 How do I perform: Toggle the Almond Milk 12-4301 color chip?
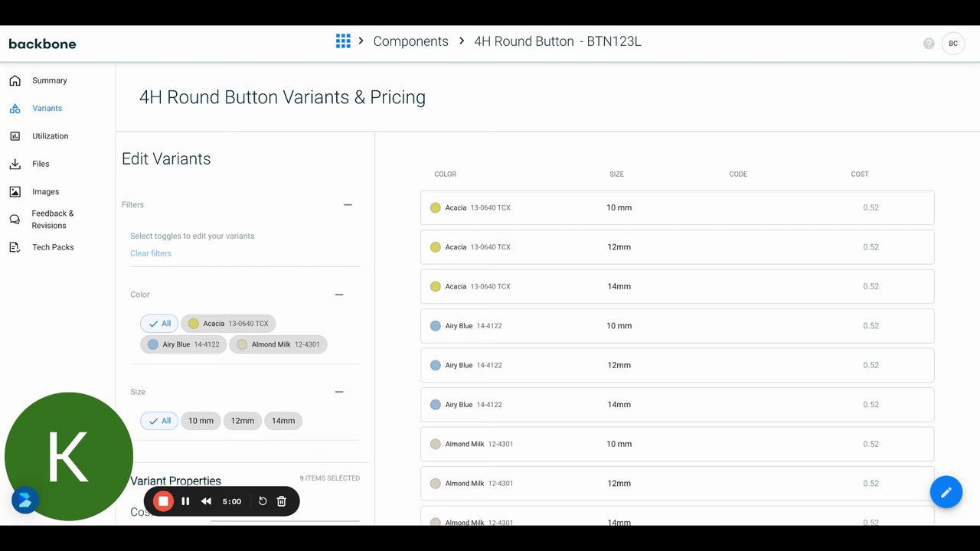[x=279, y=344]
